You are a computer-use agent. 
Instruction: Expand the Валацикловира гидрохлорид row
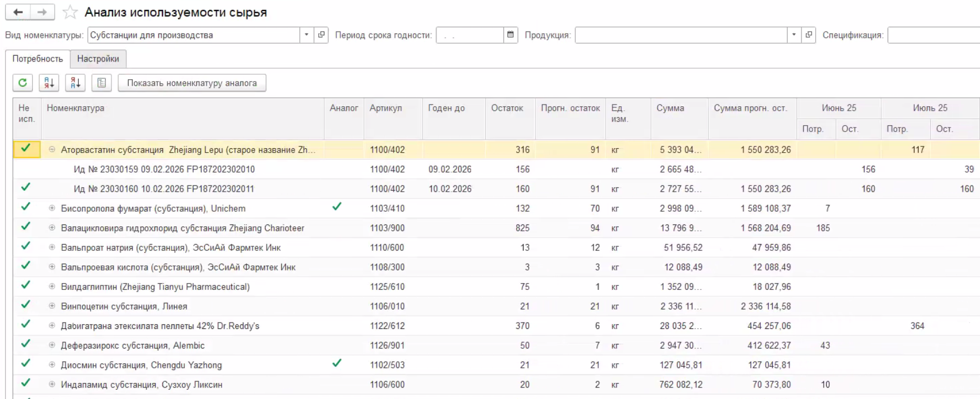coord(52,228)
